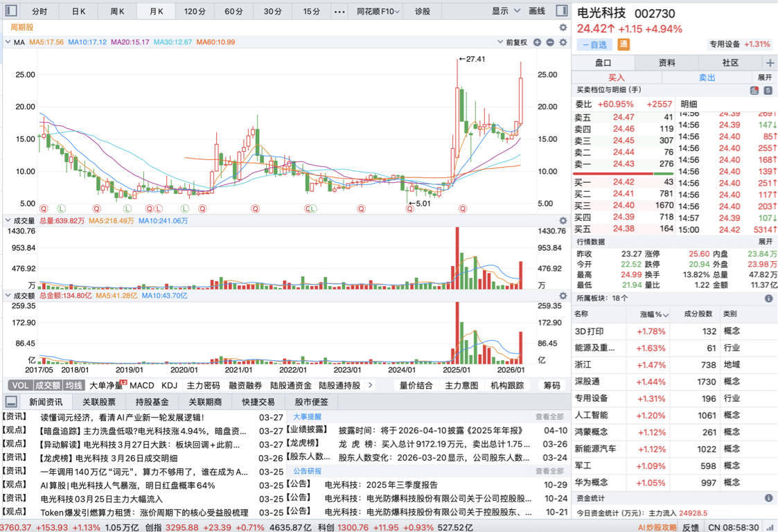Open 社区 tab in right panel
778x532 pixels.
(x=730, y=62)
